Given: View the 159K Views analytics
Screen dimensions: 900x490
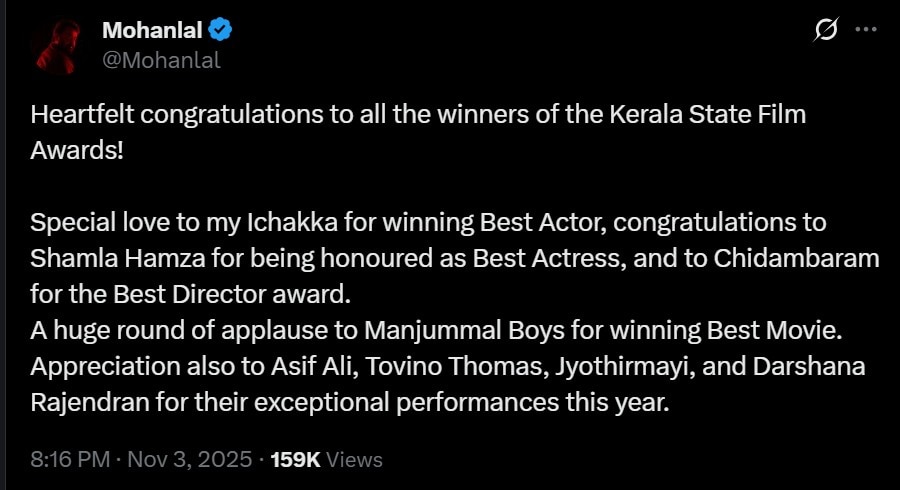Looking at the screenshot, I should (x=327, y=459).
